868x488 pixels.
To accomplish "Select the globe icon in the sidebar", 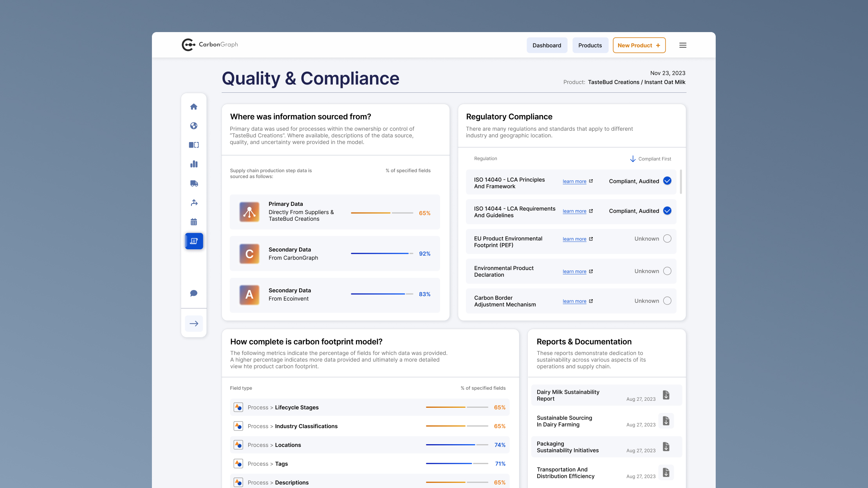I will tap(194, 126).
